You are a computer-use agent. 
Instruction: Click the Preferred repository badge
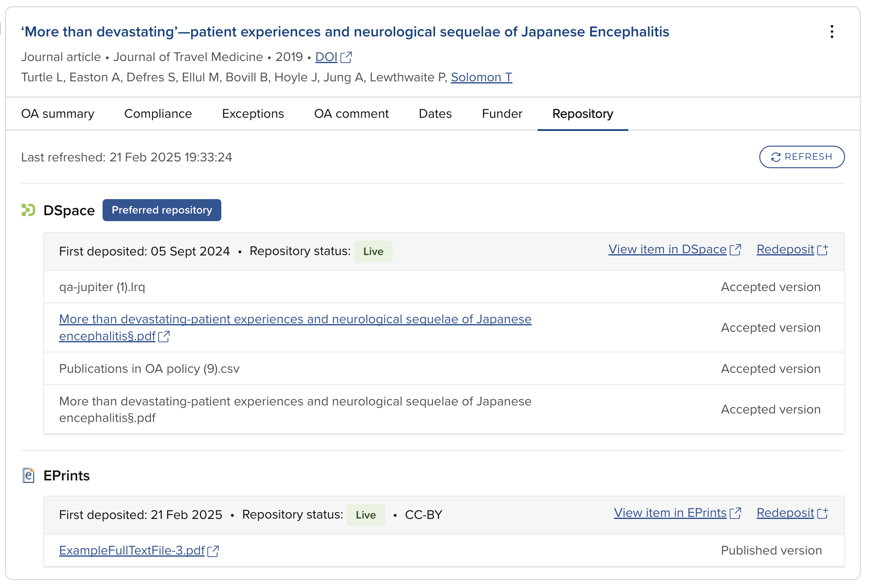pos(162,210)
